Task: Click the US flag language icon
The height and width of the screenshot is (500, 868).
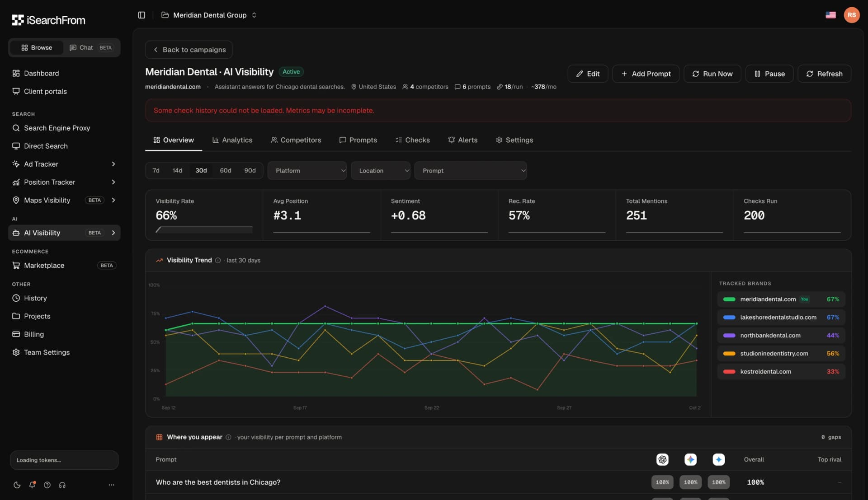Action: click(x=830, y=15)
